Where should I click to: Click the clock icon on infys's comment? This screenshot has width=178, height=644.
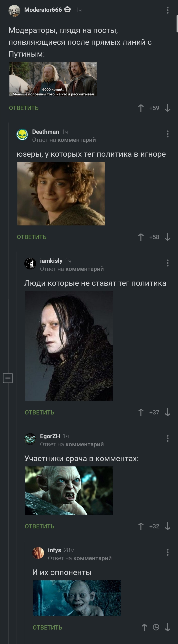tap(156, 627)
